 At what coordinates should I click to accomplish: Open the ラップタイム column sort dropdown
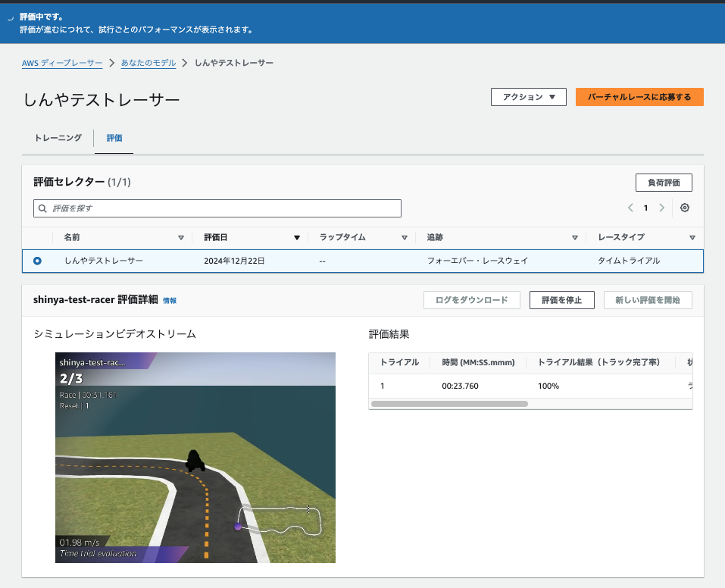point(405,237)
